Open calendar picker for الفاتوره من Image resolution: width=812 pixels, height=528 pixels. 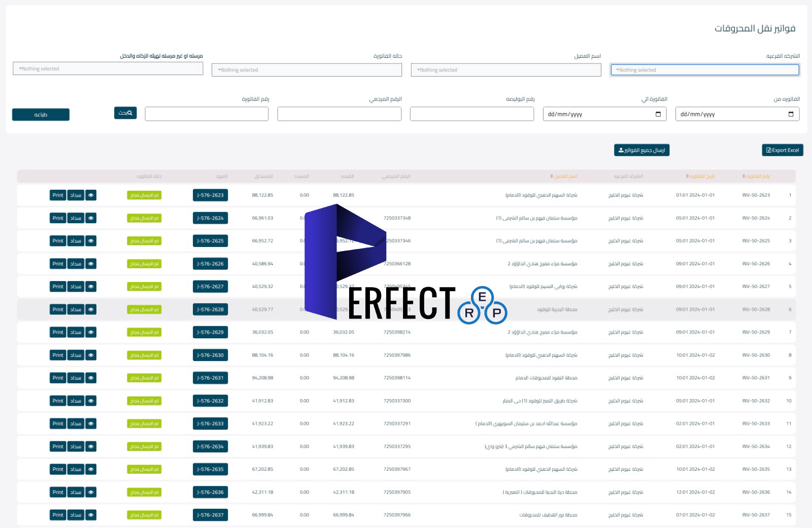tap(791, 114)
